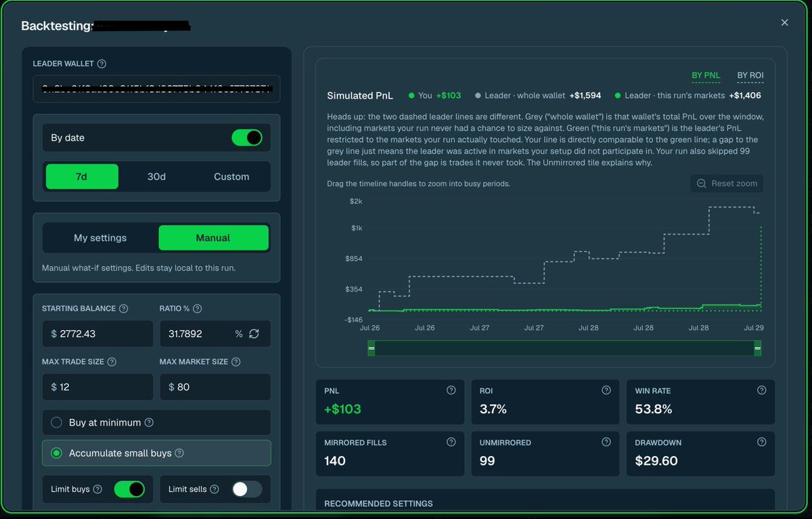812x519 pixels.
Task: Click the Leader Wallet help icon
Action: coord(101,64)
